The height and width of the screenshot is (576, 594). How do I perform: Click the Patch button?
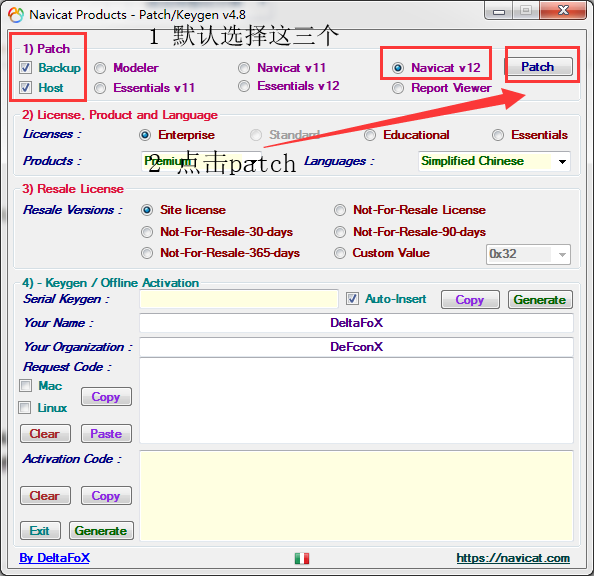click(539, 67)
